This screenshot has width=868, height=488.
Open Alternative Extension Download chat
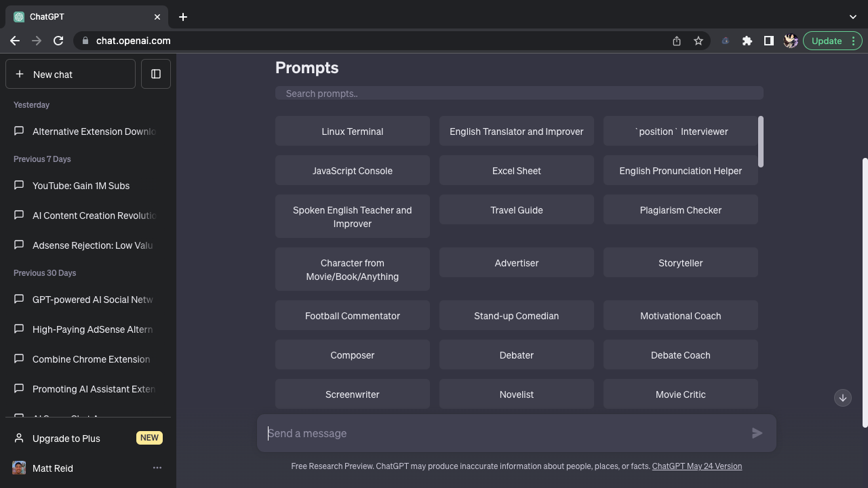coord(88,131)
